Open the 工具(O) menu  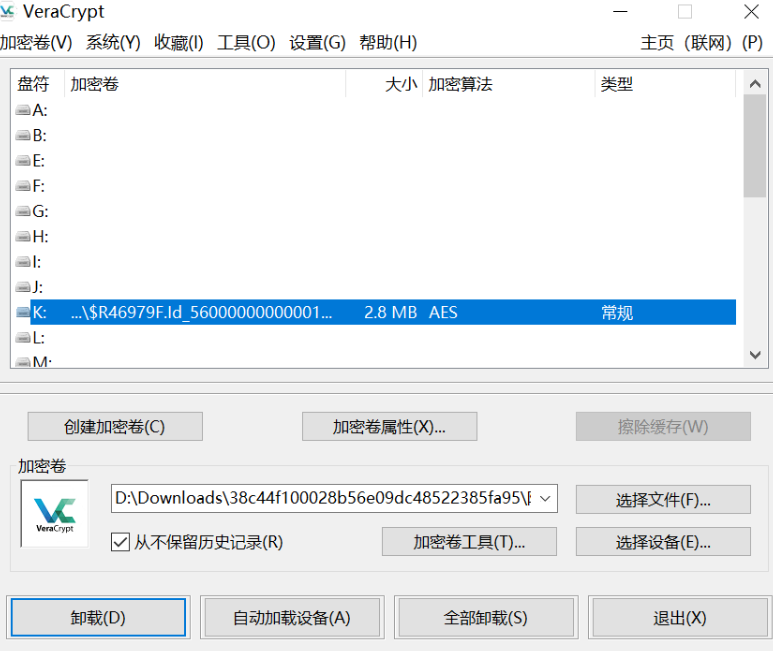pos(246,43)
